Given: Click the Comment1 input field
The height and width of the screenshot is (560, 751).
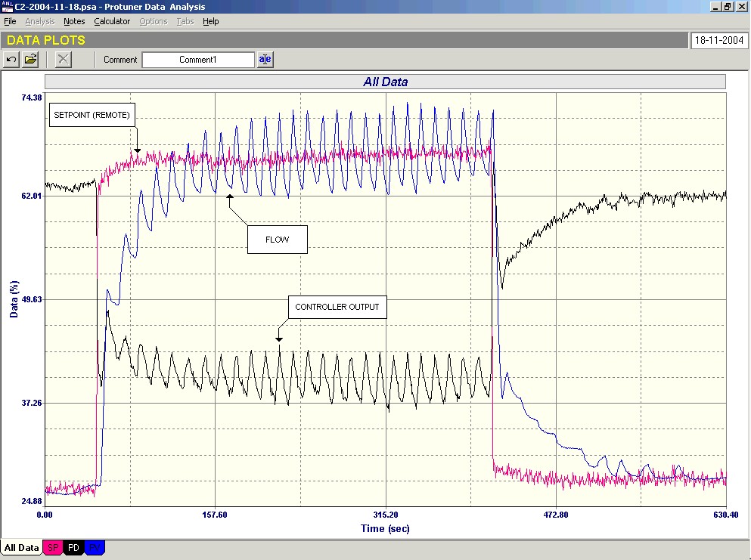Looking at the screenshot, I should (198, 60).
